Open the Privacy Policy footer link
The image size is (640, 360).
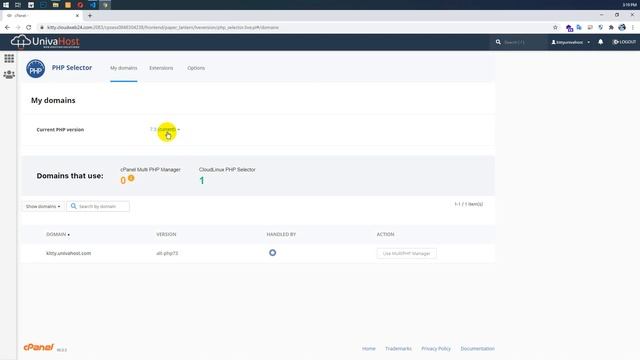[x=436, y=349]
